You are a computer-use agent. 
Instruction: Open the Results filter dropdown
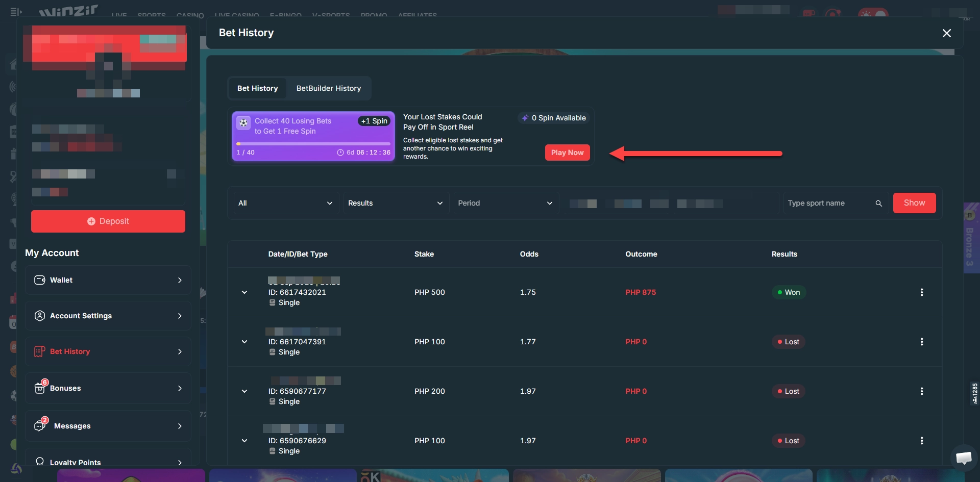[x=396, y=203]
